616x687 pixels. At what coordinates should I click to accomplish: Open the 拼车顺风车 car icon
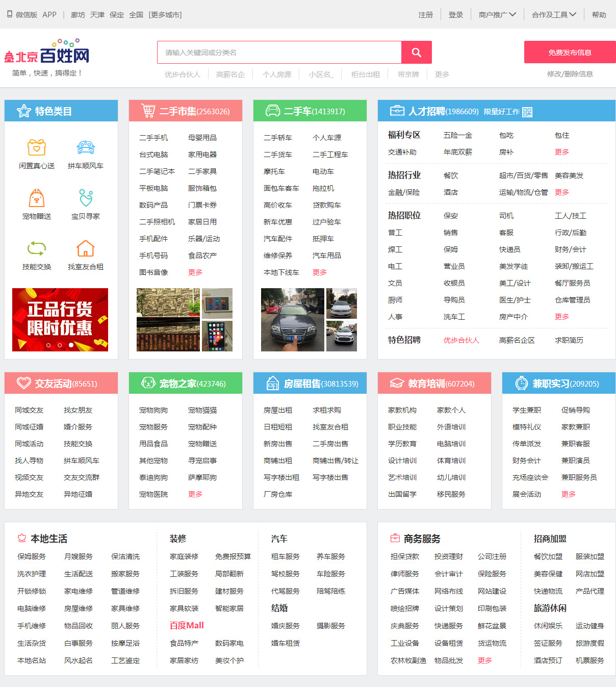coord(86,147)
